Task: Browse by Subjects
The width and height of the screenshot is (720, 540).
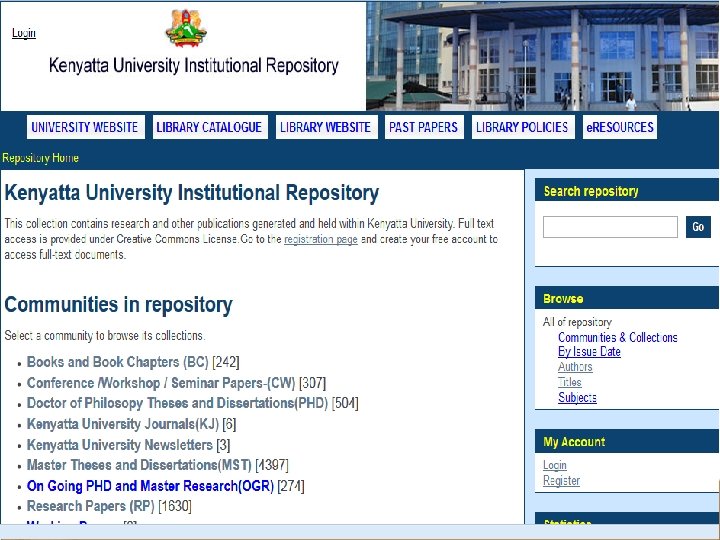Action: (x=577, y=398)
